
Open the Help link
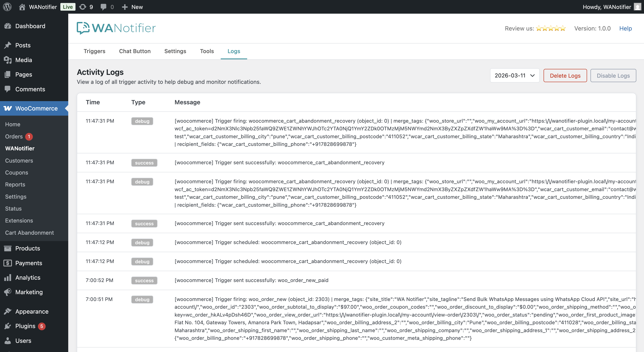pos(625,28)
